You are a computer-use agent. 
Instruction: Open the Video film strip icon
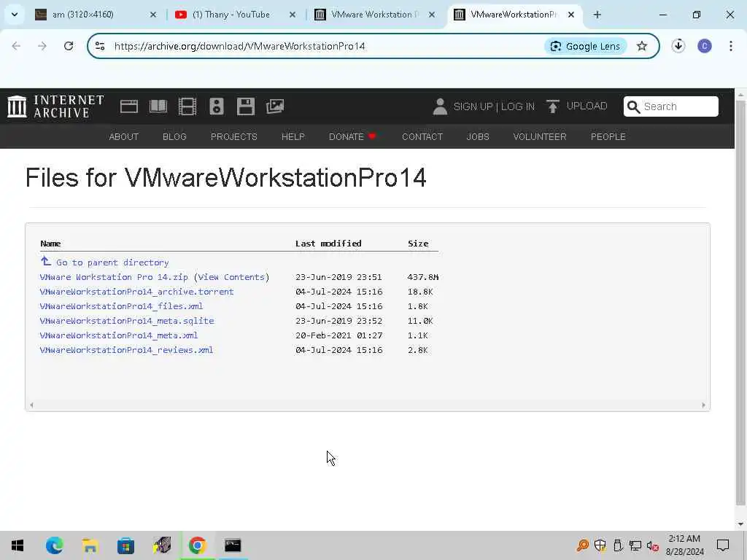(187, 106)
